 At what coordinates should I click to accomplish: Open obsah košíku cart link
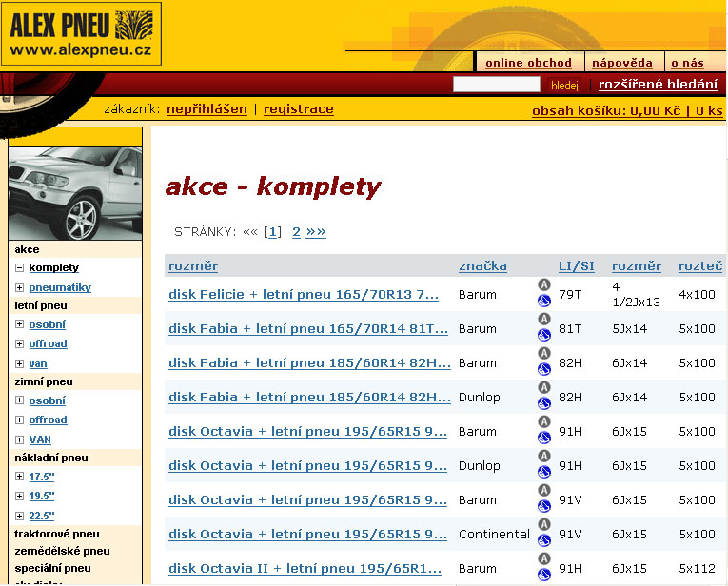627,111
